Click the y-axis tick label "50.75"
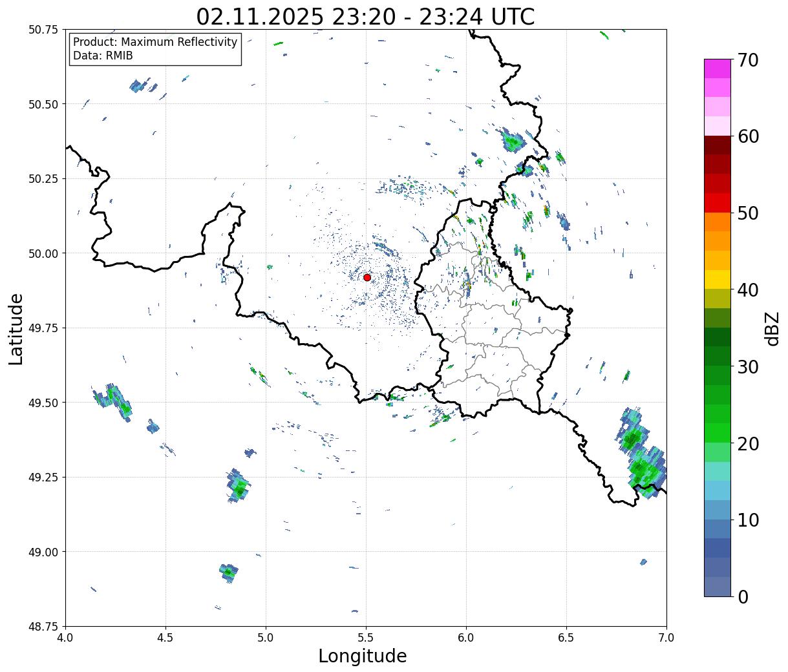Screen dimensions: 788x672 (43, 30)
